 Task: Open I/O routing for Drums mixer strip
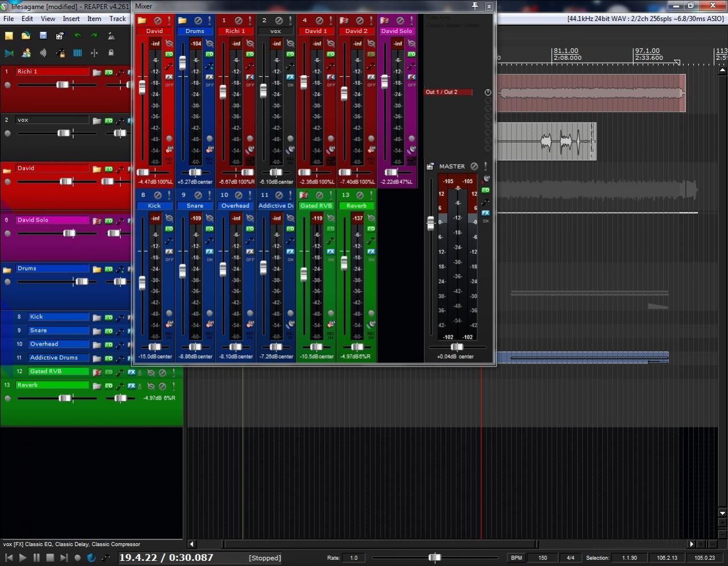[x=210, y=55]
